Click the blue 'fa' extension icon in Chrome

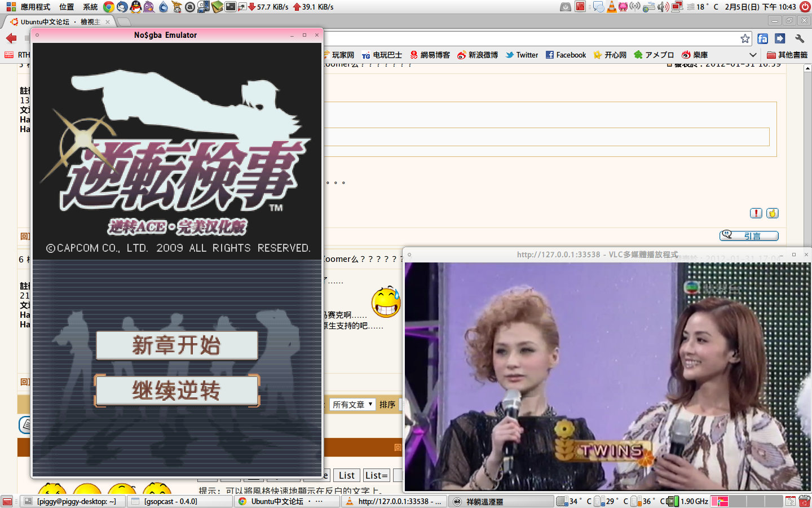point(762,38)
